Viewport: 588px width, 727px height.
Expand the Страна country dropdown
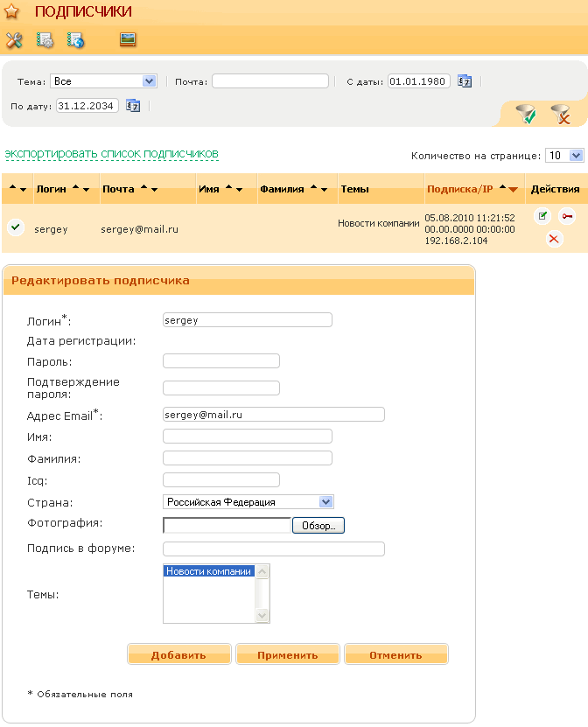pos(325,502)
